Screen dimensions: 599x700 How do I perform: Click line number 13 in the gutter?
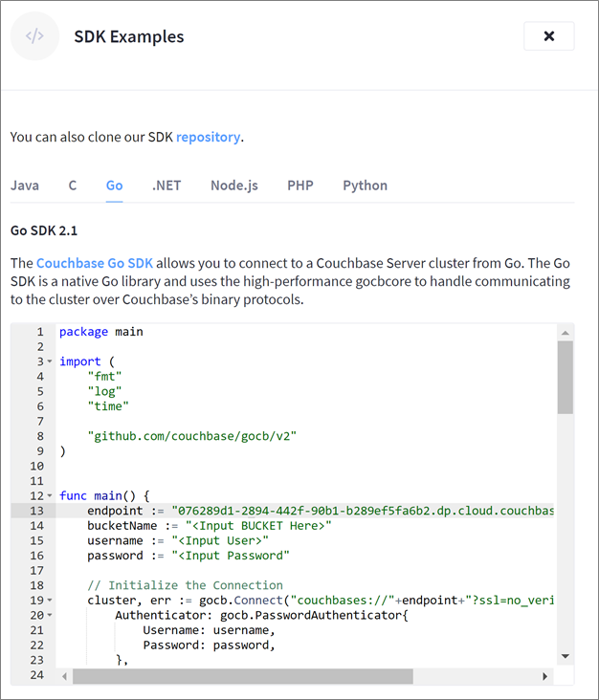[x=36, y=511]
